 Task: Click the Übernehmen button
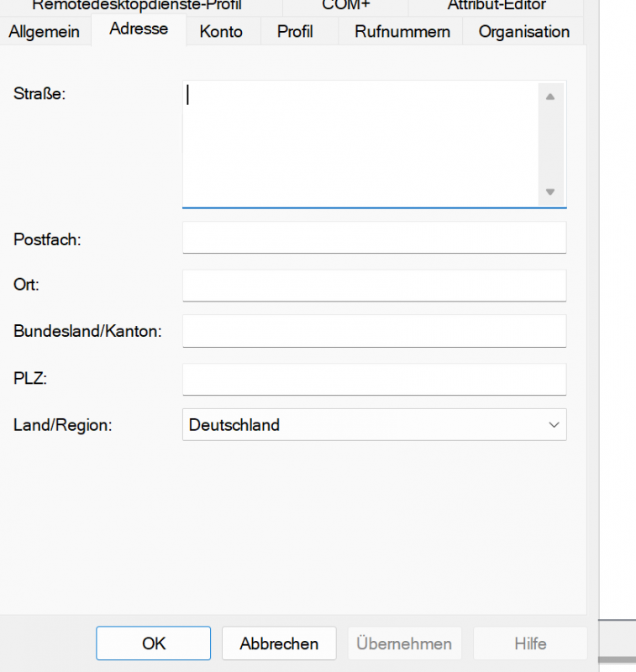point(404,643)
